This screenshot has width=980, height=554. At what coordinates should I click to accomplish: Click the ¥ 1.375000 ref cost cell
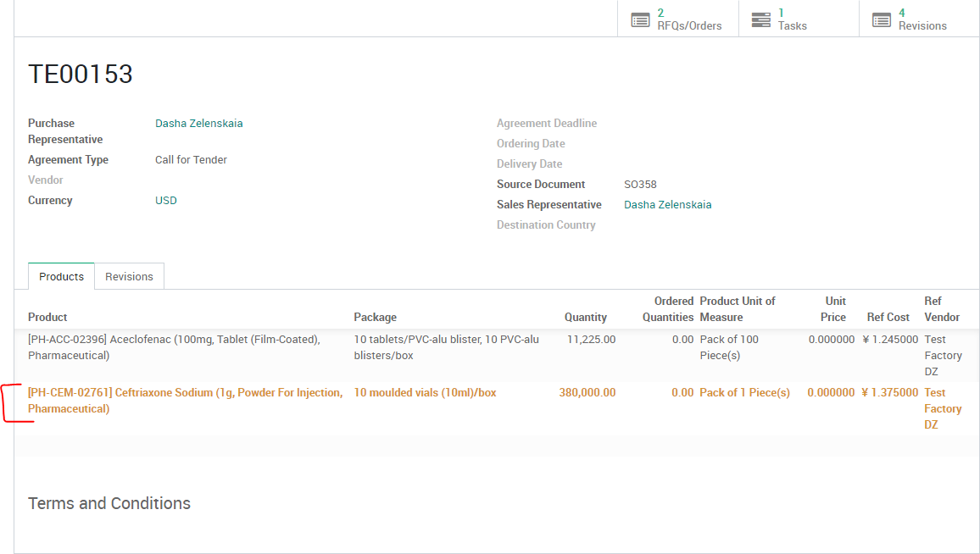click(x=890, y=392)
